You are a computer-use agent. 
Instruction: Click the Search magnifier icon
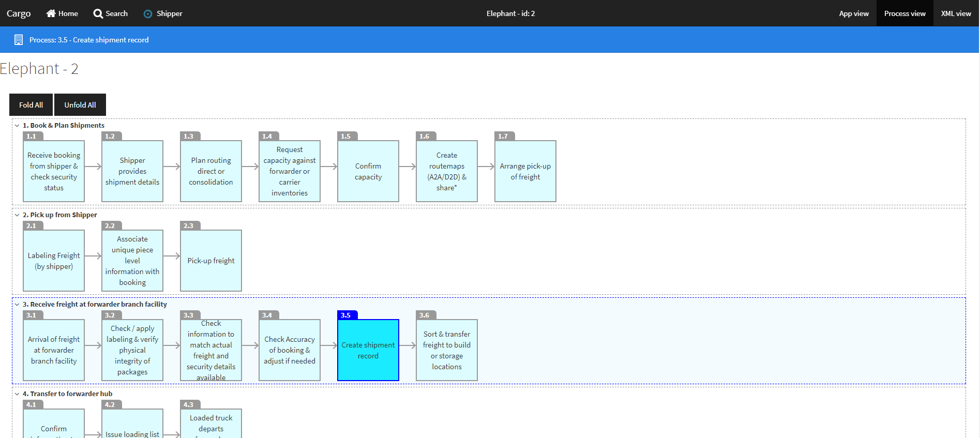[98, 13]
